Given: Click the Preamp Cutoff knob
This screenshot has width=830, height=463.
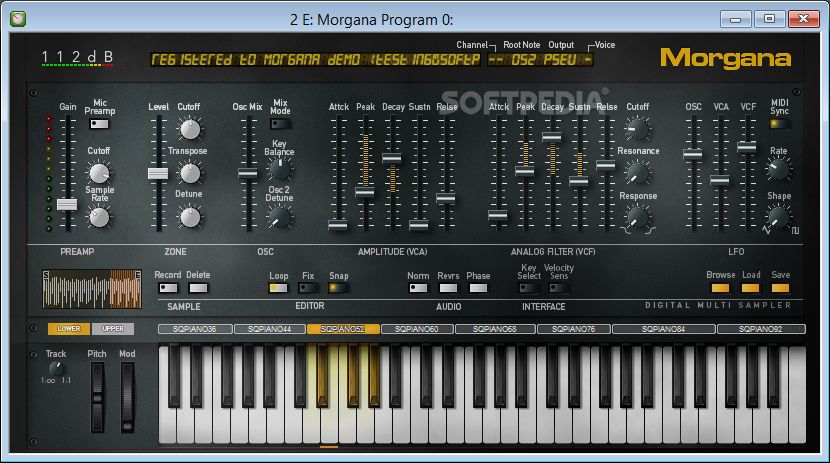Looking at the screenshot, I should pyautogui.click(x=98, y=173).
